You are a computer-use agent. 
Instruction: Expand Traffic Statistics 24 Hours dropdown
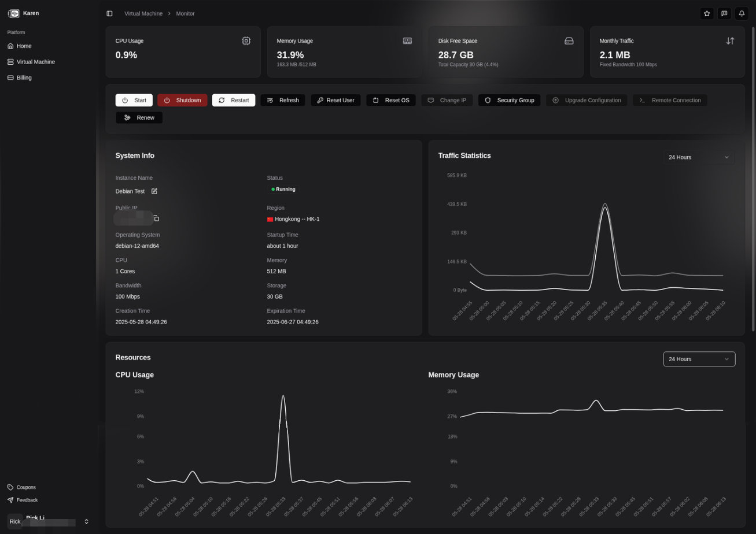tap(699, 157)
